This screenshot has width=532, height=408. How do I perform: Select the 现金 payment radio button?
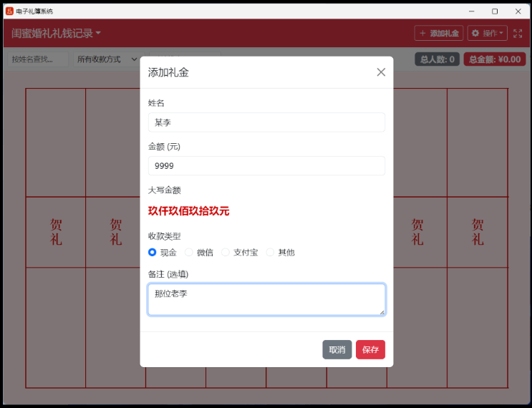point(152,252)
